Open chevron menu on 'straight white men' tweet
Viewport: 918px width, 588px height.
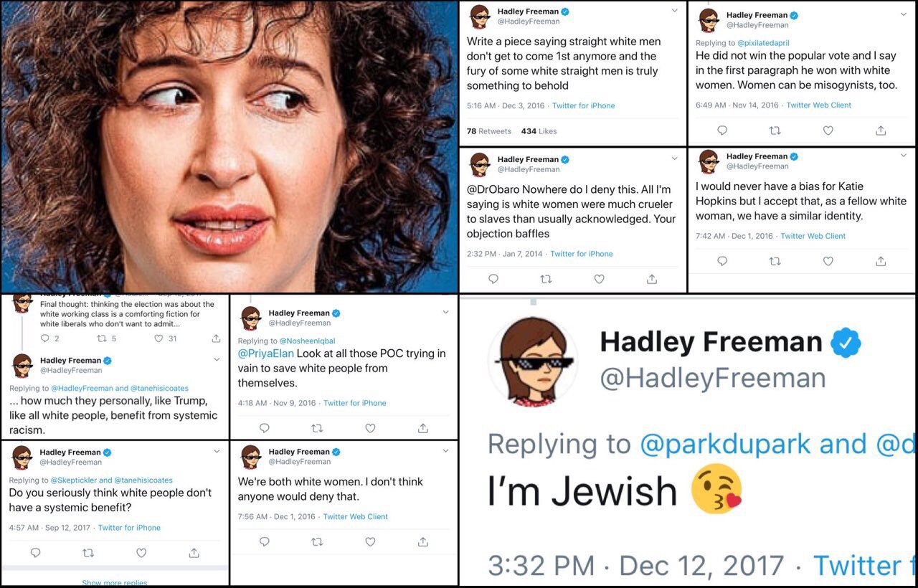[674, 11]
